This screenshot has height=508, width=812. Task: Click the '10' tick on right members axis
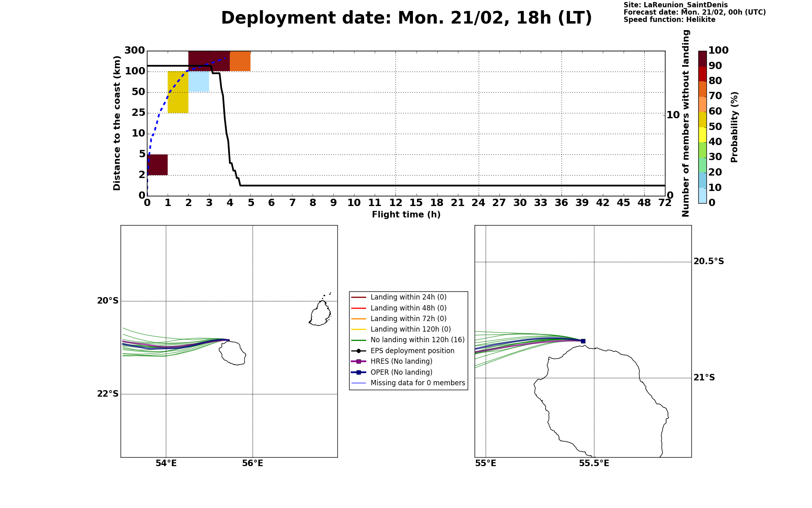pos(673,115)
